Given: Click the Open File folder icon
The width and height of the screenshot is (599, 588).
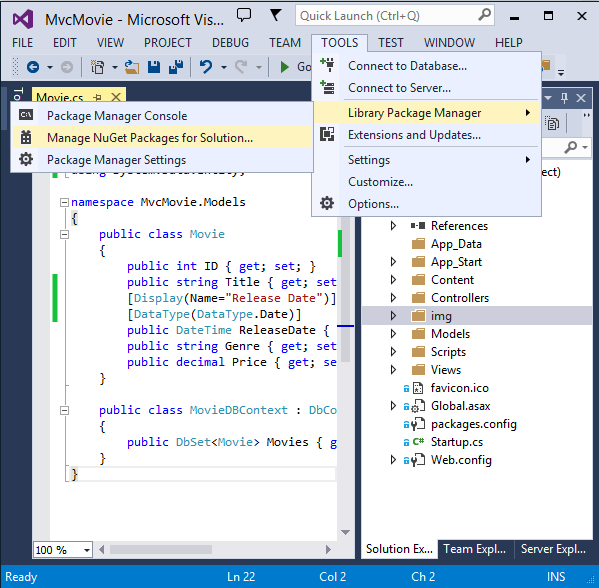Looking at the screenshot, I should pos(132,67).
